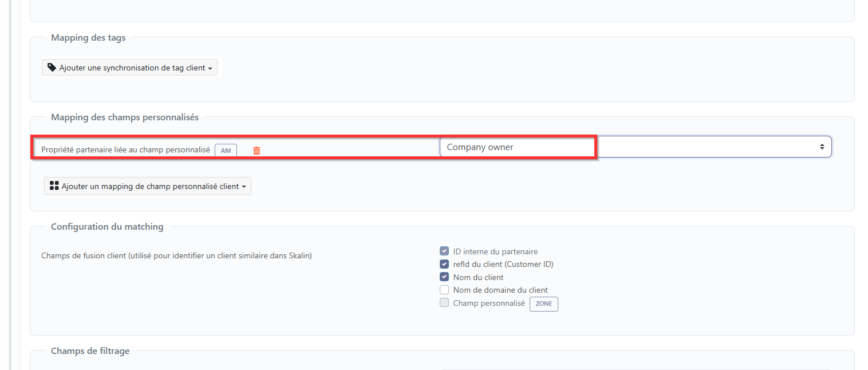
Task: Click the 'Nom du client' label
Action: [x=478, y=277]
